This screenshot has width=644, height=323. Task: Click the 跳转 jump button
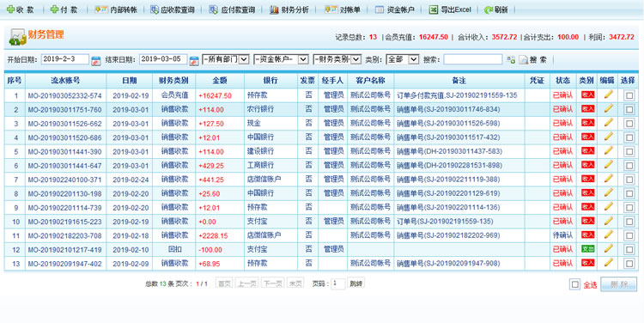click(x=356, y=283)
